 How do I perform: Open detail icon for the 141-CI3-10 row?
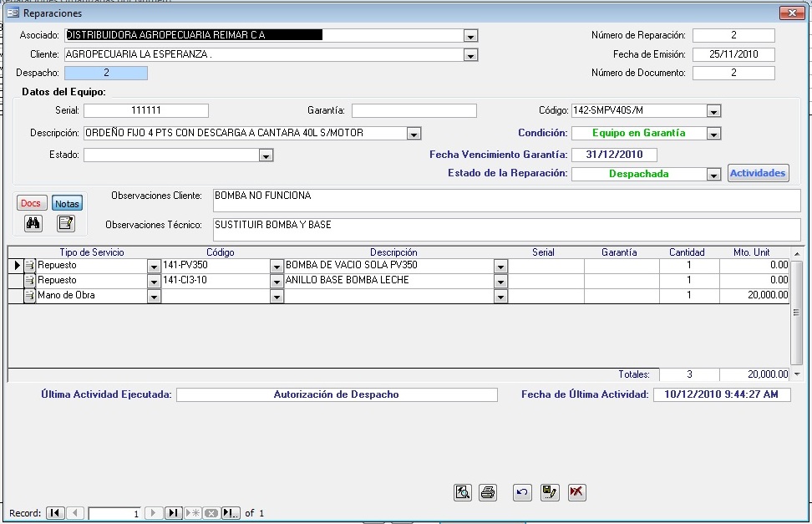[x=29, y=281]
